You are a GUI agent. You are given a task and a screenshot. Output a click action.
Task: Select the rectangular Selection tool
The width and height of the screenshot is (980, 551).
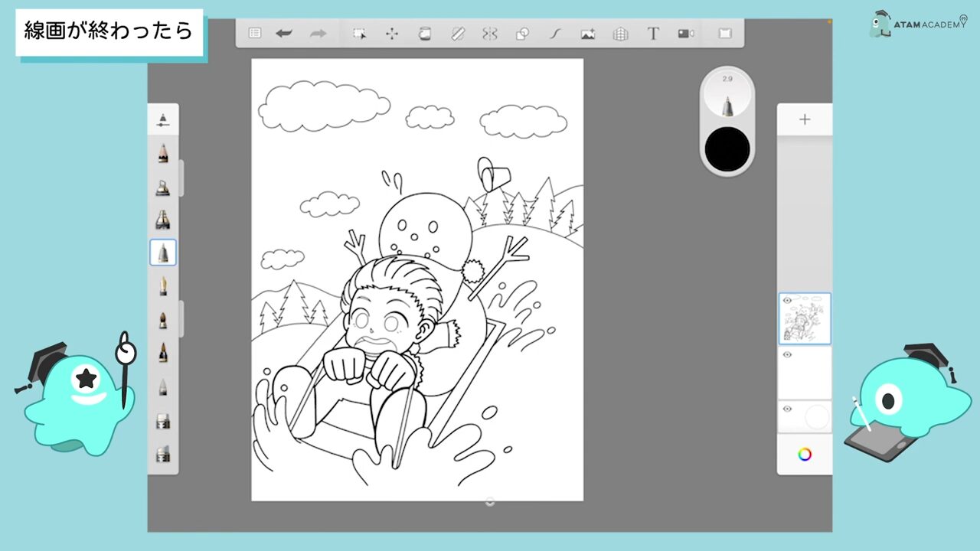359,34
